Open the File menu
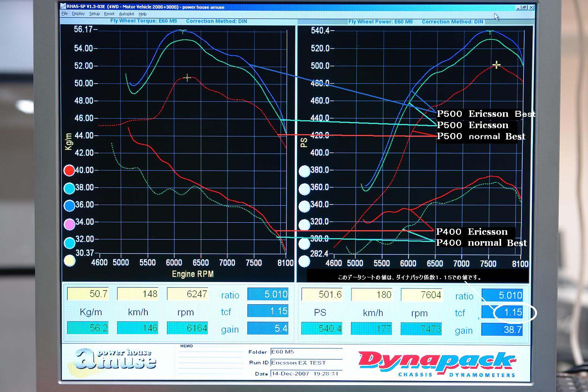The height and width of the screenshot is (392, 588). (65, 14)
